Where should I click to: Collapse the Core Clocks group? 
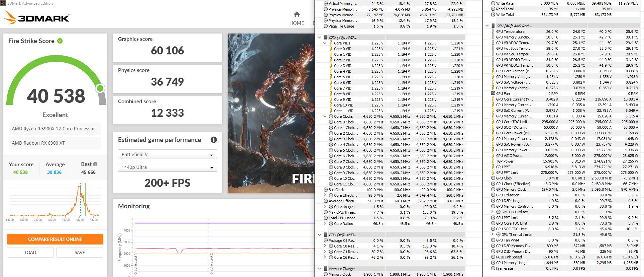tap(325, 116)
